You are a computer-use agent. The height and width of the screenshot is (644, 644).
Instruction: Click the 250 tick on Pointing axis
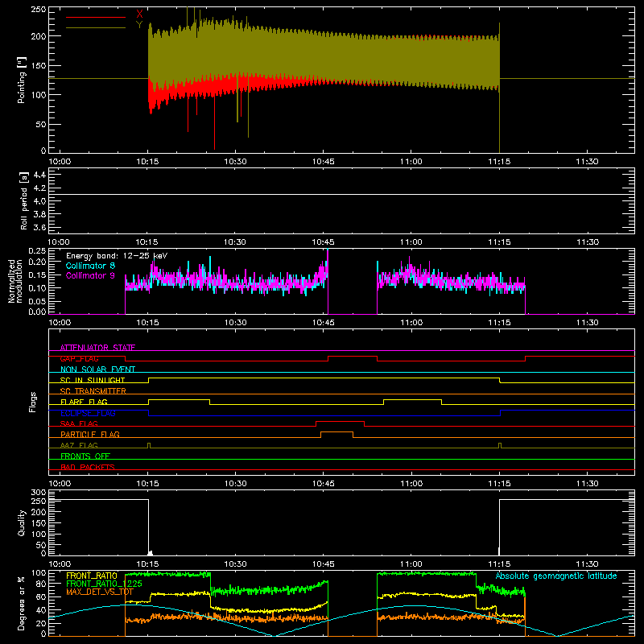tap(39, 10)
